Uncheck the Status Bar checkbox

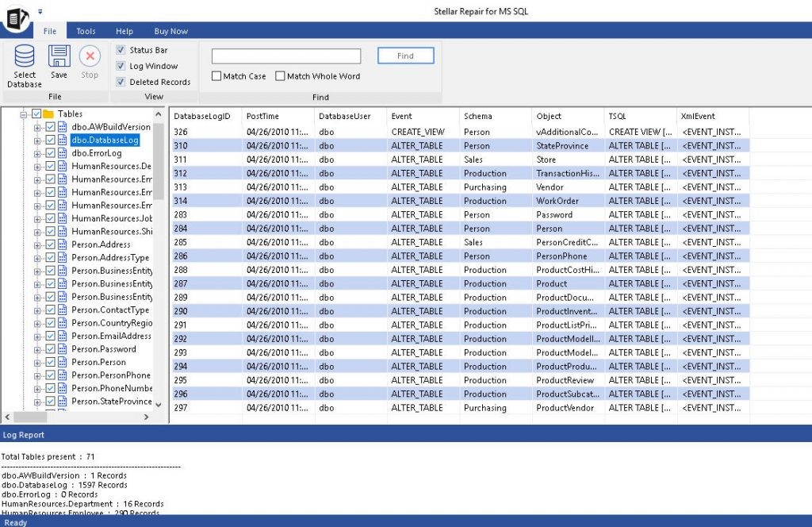coord(121,50)
